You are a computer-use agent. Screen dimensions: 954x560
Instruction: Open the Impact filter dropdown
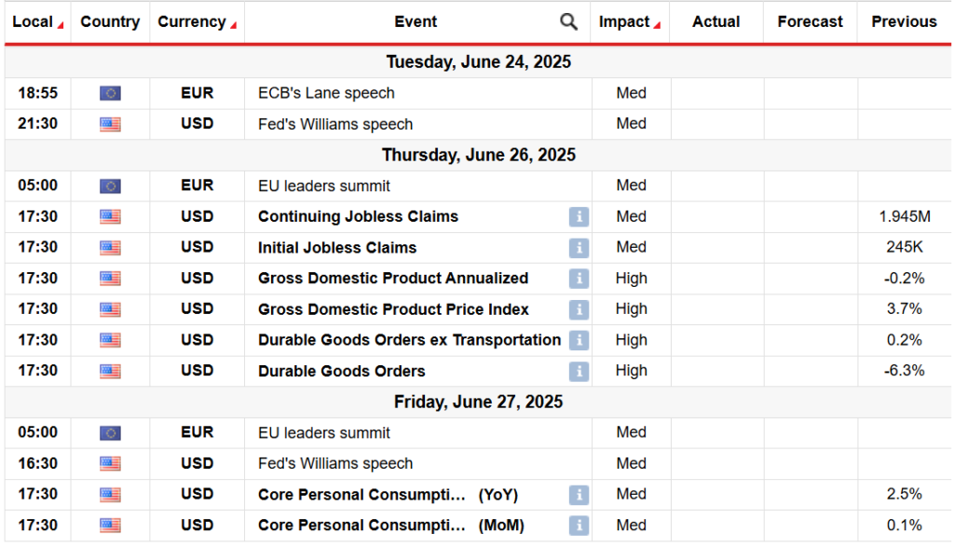pos(657,25)
